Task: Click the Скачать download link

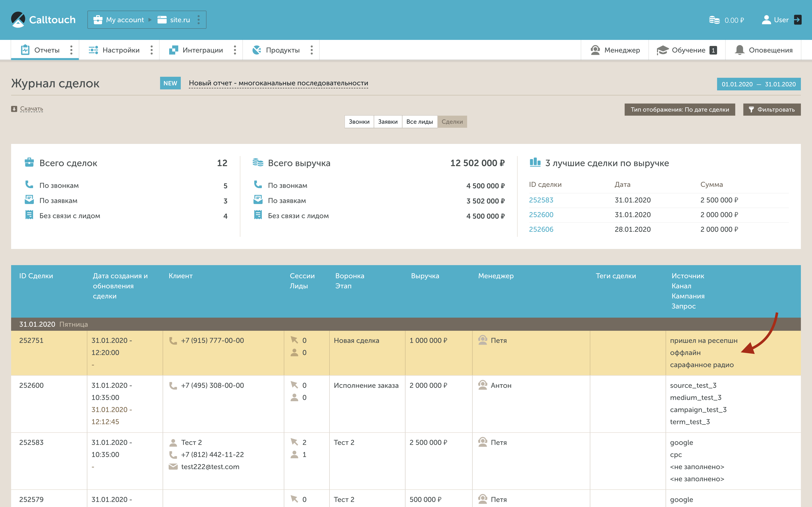Action: pyautogui.click(x=32, y=109)
